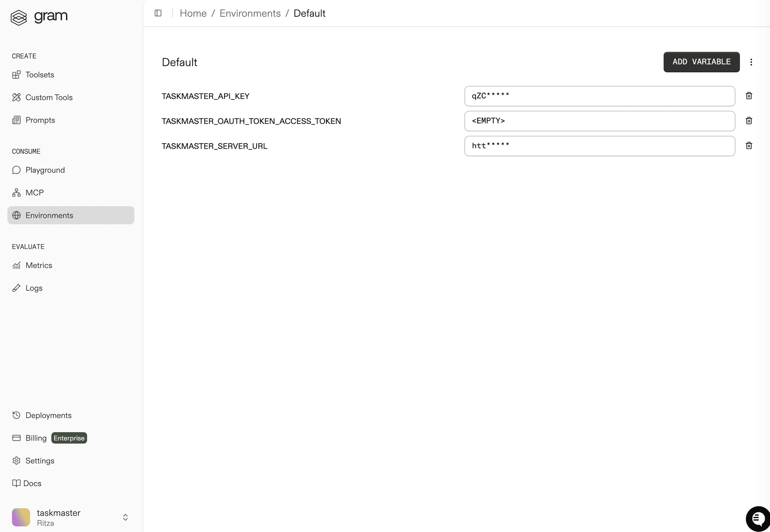This screenshot has width=770, height=532.
Task: Open the Metrics page
Action: (38, 265)
